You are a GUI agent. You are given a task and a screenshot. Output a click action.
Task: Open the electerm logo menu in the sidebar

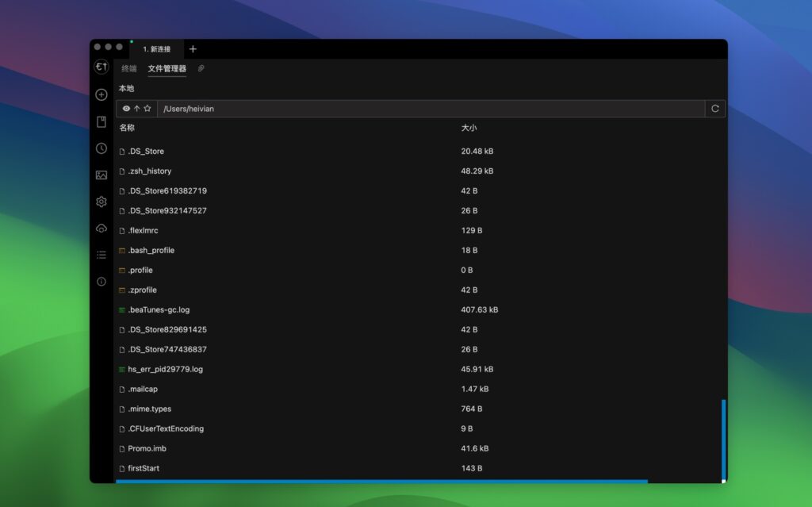coord(101,68)
